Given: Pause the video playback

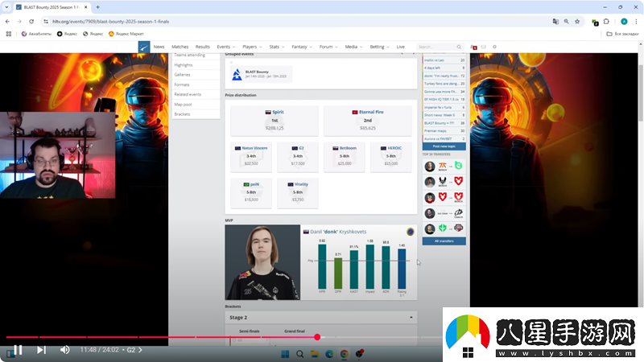Looking at the screenshot, I should click(x=17, y=350).
